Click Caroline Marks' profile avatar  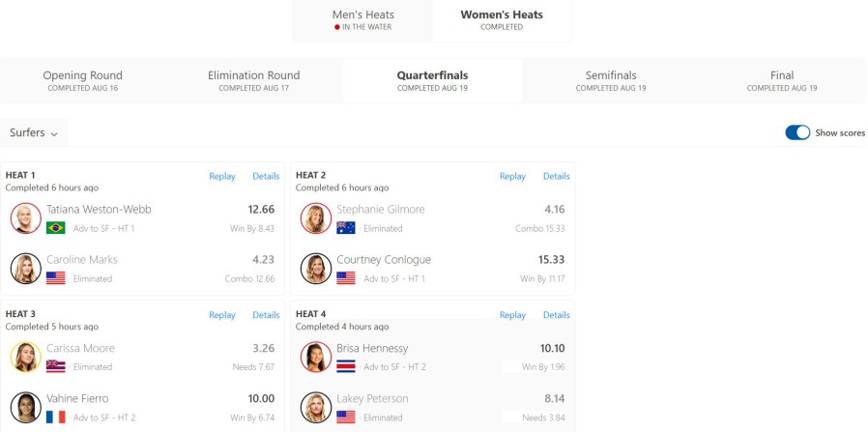point(26,269)
